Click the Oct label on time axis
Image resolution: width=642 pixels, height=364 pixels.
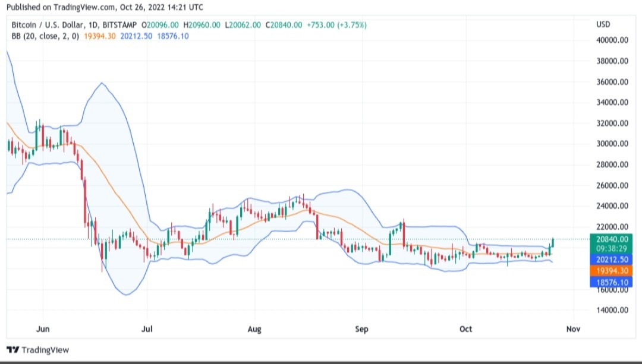(x=465, y=329)
